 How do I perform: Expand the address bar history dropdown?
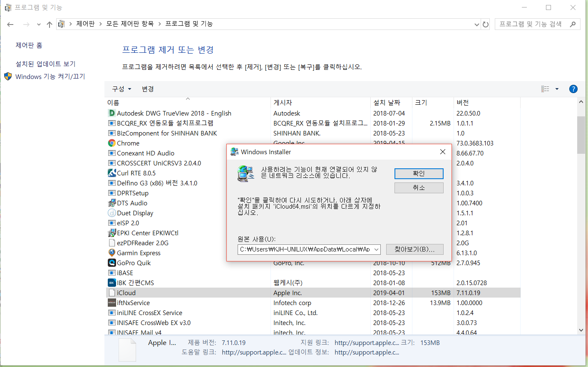click(477, 24)
